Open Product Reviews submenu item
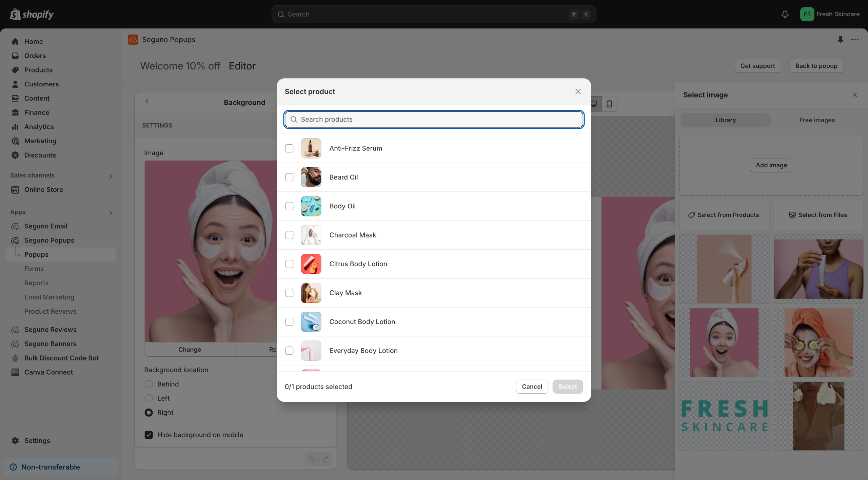The width and height of the screenshot is (868, 480). pyautogui.click(x=50, y=311)
